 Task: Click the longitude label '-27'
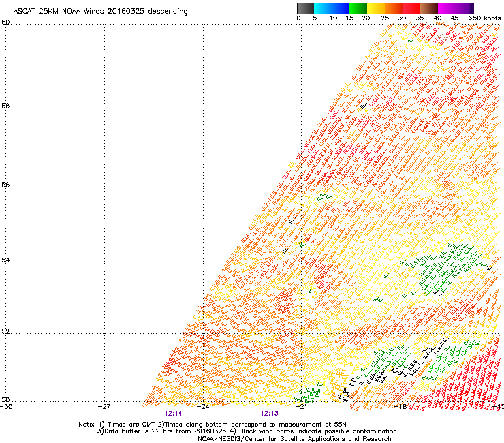point(104,407)
